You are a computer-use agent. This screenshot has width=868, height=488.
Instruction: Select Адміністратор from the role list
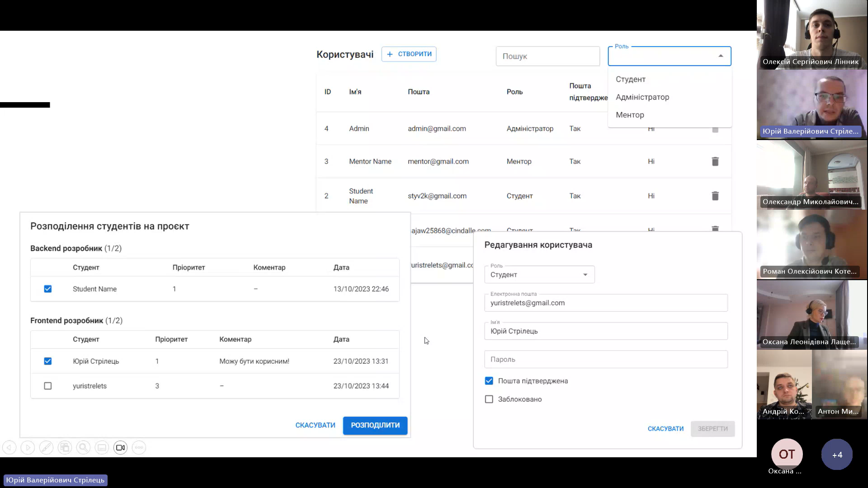(642, 97)
